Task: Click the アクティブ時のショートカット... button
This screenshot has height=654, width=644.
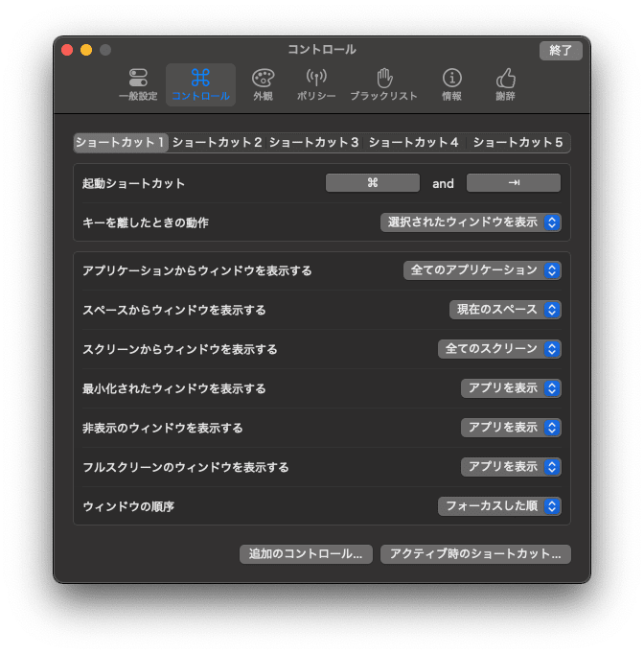Action: tap(475, 554)
